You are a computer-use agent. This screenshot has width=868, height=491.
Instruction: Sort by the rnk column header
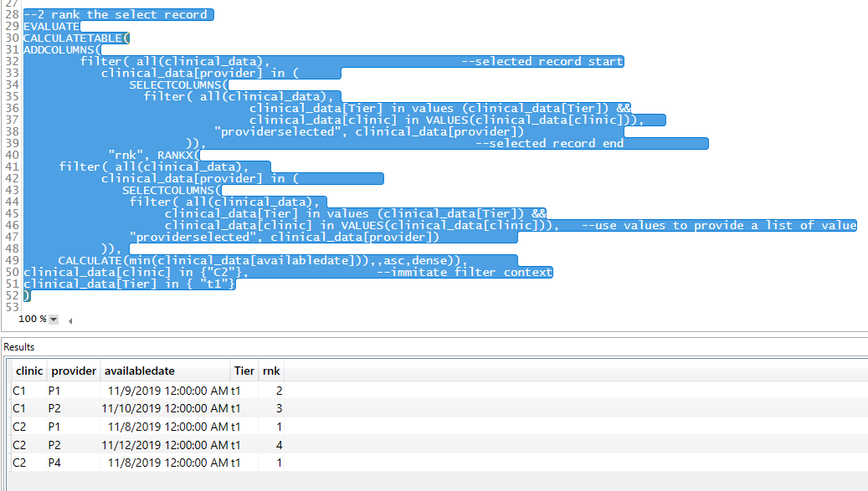pos(271,371)
